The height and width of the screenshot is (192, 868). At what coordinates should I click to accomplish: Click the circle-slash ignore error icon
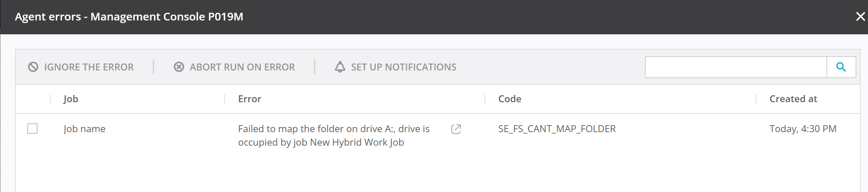33,67
